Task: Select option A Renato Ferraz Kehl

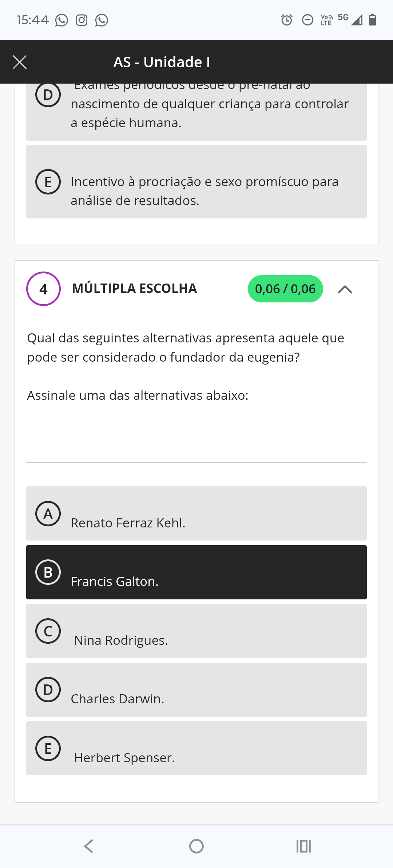Action: [196, 513]
